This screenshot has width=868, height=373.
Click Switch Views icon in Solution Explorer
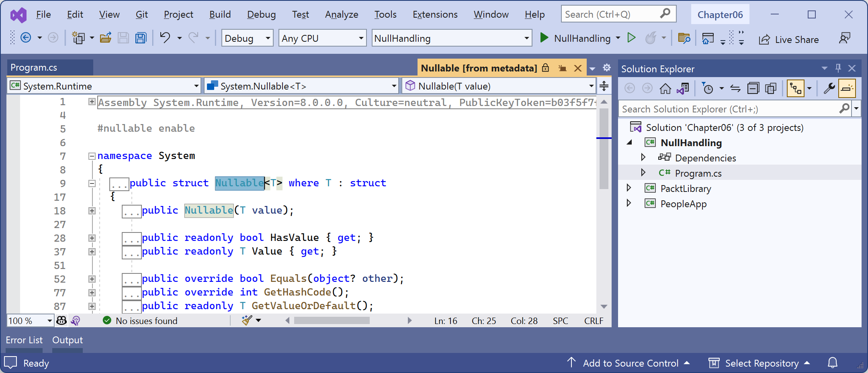(x=683, y=88)
